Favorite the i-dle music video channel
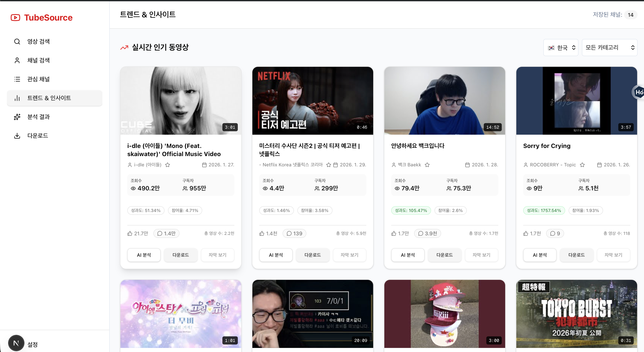644x352 pixels. coord(168,165)
